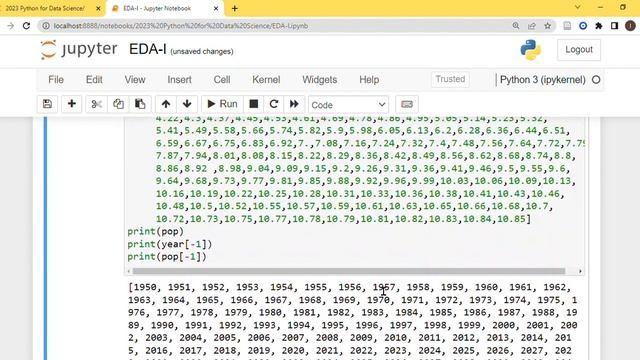Restart kernel and run all cells icon
Viewport: 640px width, 360px height.
point(294,104)
